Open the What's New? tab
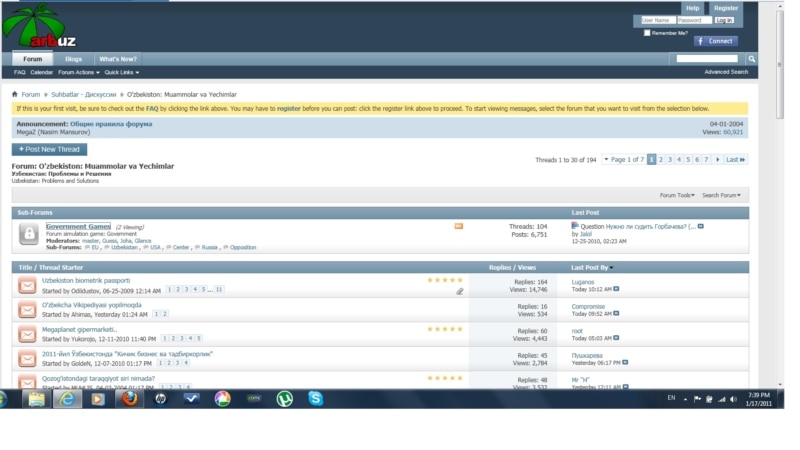 pyautogui.click(x=117, y=59)
